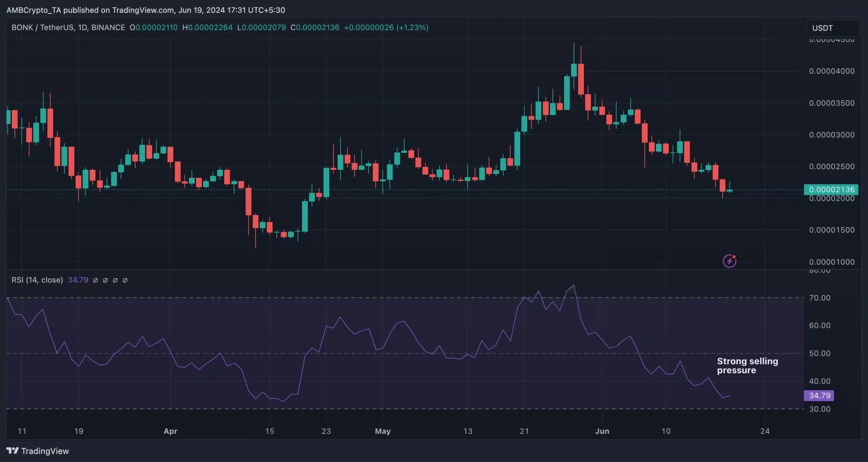This screenshot has width=868, height=462.
Task: Click the 0.00004000 price axis label
Action: pyautogui.click(x=832, y=71)
